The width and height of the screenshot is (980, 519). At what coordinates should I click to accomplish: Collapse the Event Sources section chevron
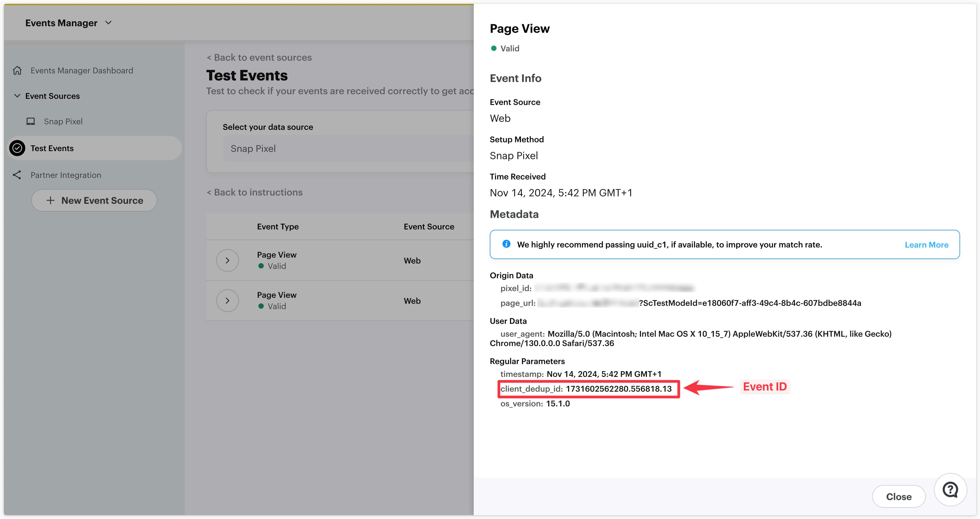pos(17,96)
